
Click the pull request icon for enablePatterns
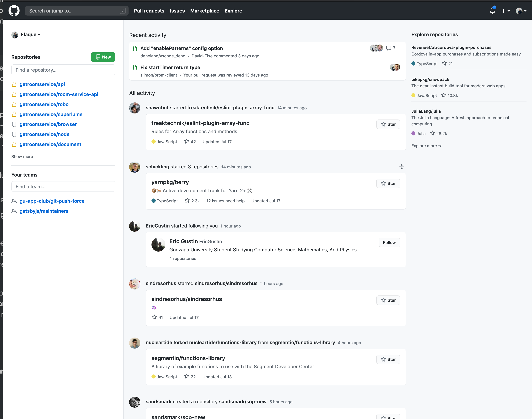click(x=135, y=48)
